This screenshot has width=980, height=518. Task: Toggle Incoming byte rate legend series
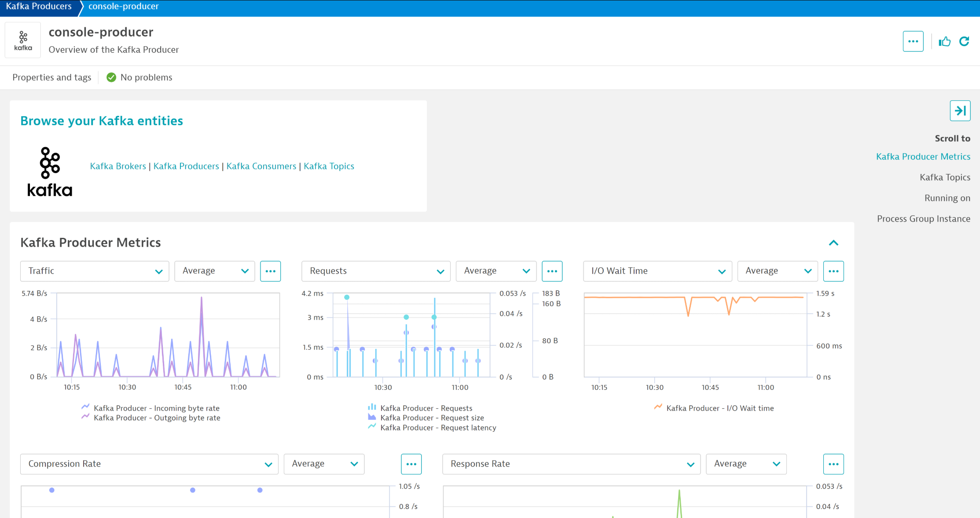click(156, 408)
